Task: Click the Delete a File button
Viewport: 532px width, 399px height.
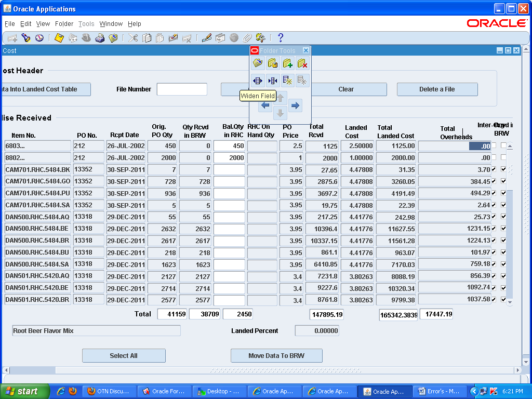Action: [x=437, y=89]
